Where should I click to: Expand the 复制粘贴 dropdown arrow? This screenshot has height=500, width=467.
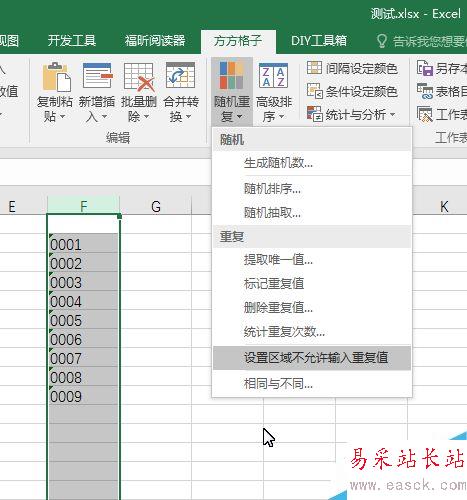[x=62, y=117]
